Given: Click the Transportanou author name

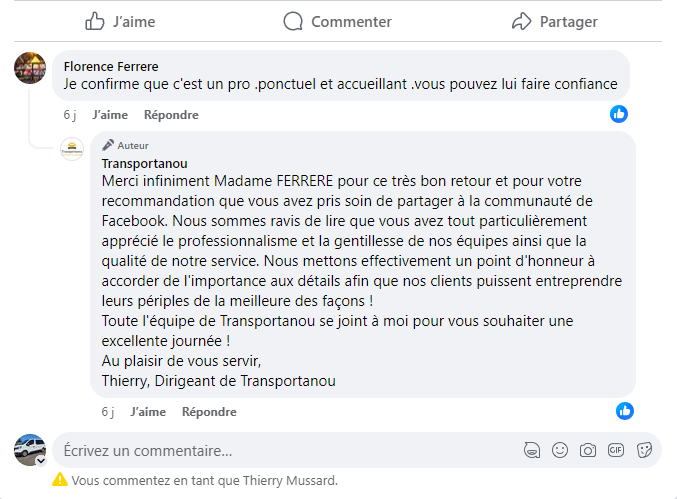Looking at the screenshot, I should tap(145, 163).
